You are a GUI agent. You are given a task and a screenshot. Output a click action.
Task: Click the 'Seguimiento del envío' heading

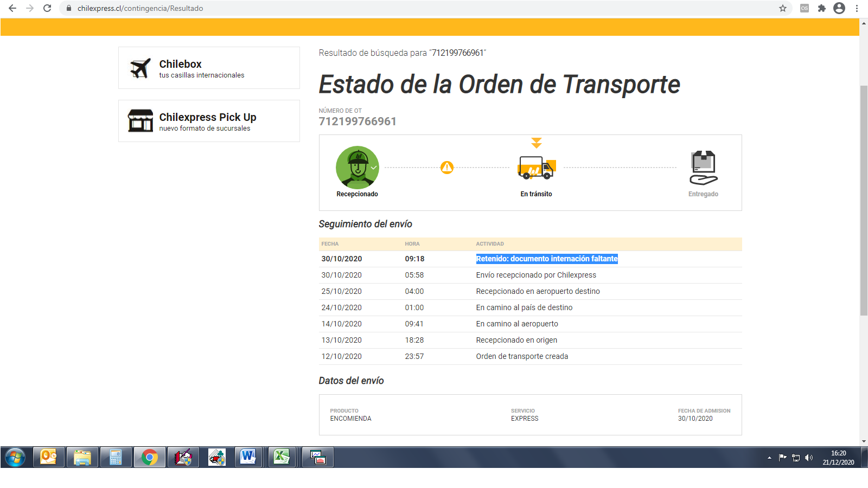click(x=365, y=224)
